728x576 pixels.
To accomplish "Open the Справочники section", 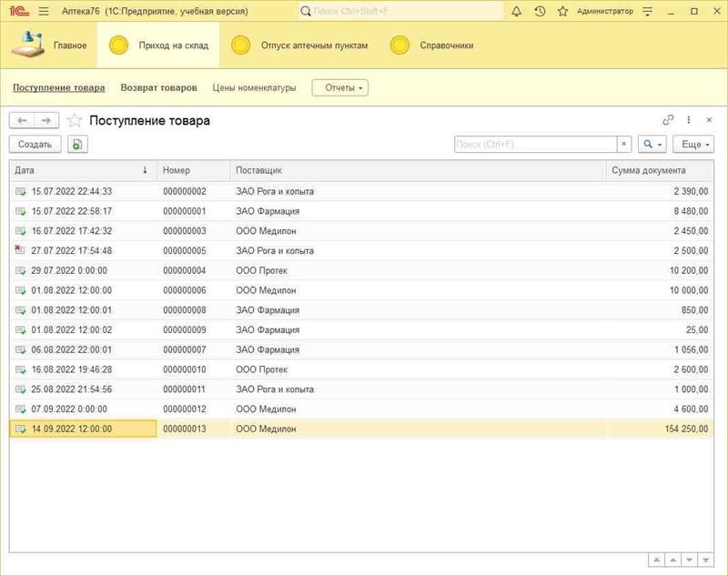I will pos(431,45).
